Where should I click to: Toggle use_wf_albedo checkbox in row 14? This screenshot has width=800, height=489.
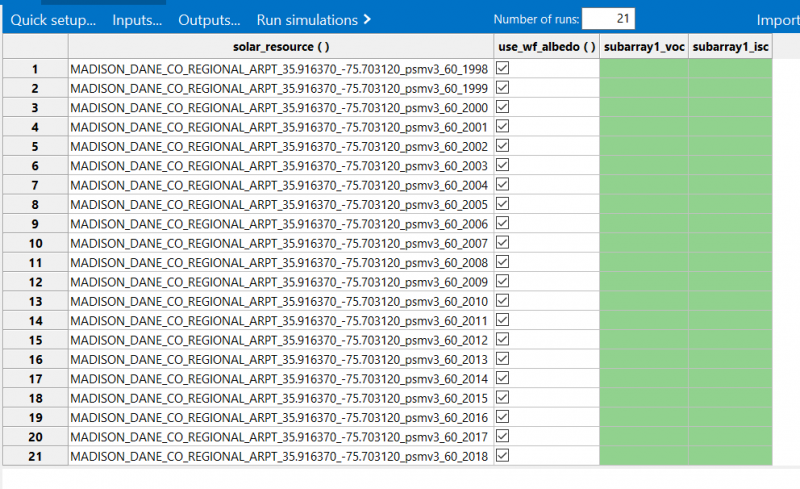[503, 320]
